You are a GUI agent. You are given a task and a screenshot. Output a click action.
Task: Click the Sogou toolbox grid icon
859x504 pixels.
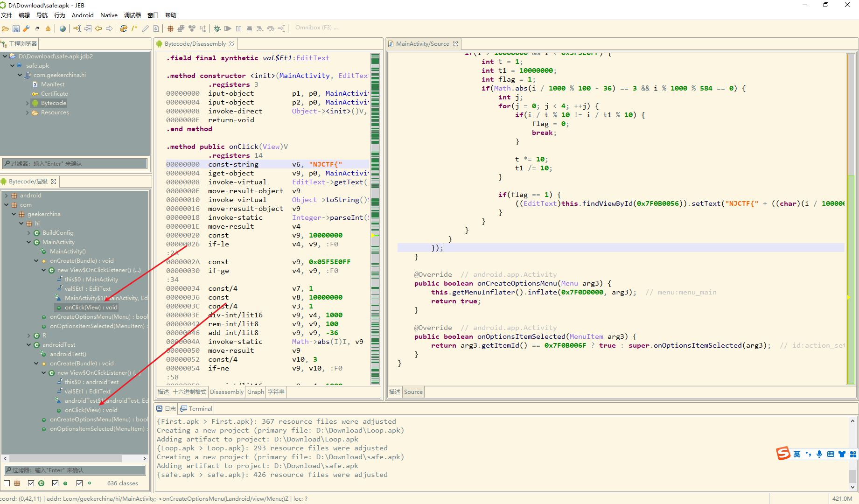853,454
